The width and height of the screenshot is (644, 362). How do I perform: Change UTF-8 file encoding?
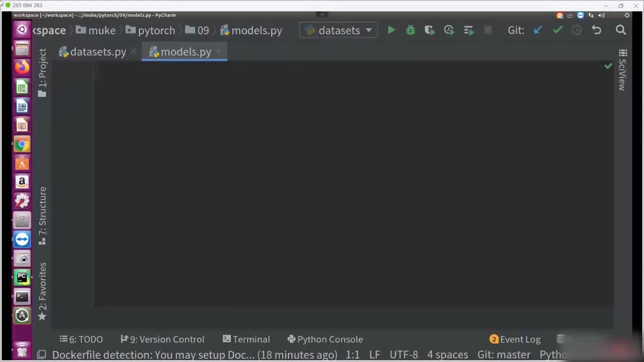[404, 355]
